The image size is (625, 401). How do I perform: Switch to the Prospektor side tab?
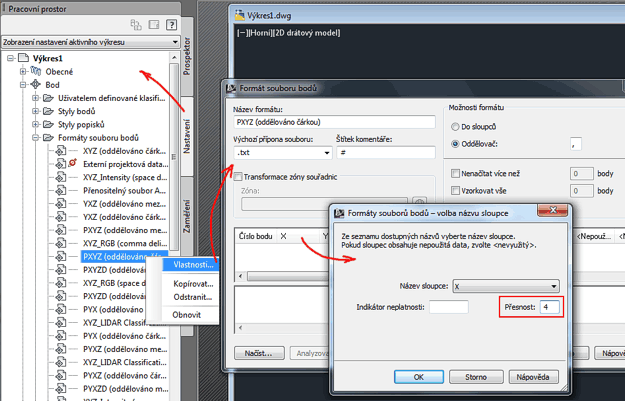[x=187, y=60]
